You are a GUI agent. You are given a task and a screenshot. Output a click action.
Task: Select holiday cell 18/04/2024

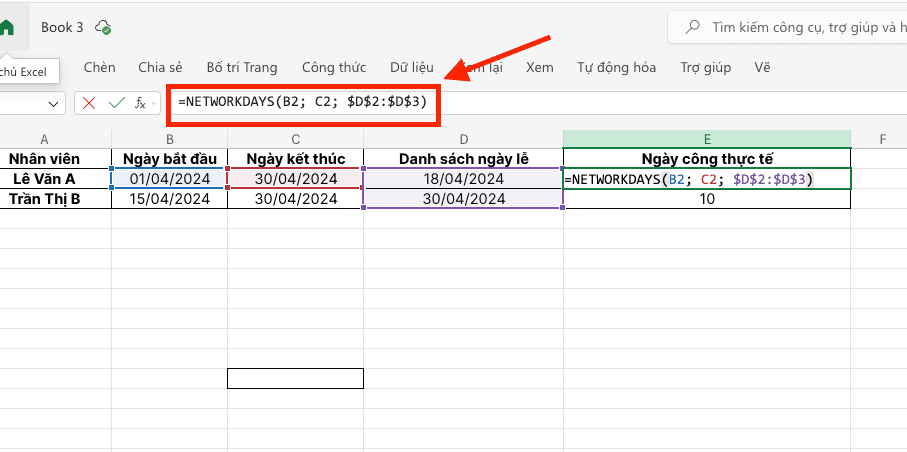coord(463,179)
